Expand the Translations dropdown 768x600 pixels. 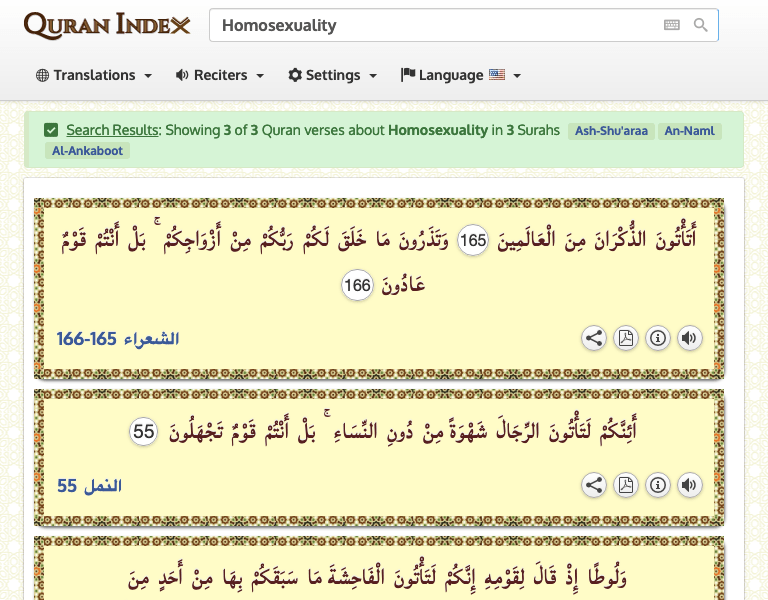coord(94,75)
